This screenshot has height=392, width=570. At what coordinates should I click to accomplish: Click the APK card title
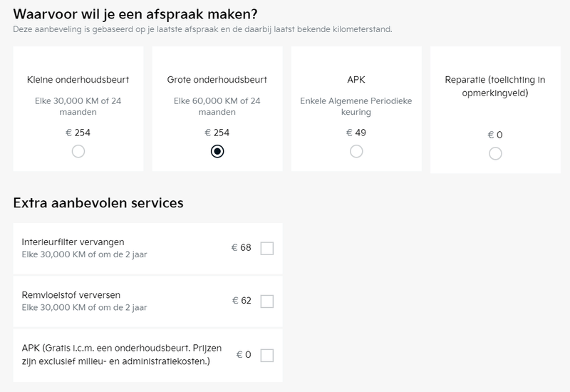pyautogui.click(x=356, y=80)
